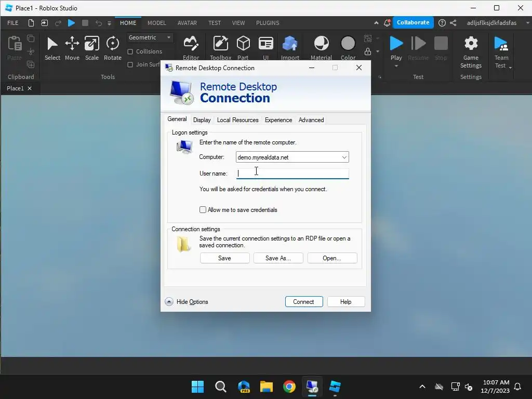Click the group icon above the lock
Image resolution: width=532 pixels, height=399 pixels.
(x=367, y=38)
